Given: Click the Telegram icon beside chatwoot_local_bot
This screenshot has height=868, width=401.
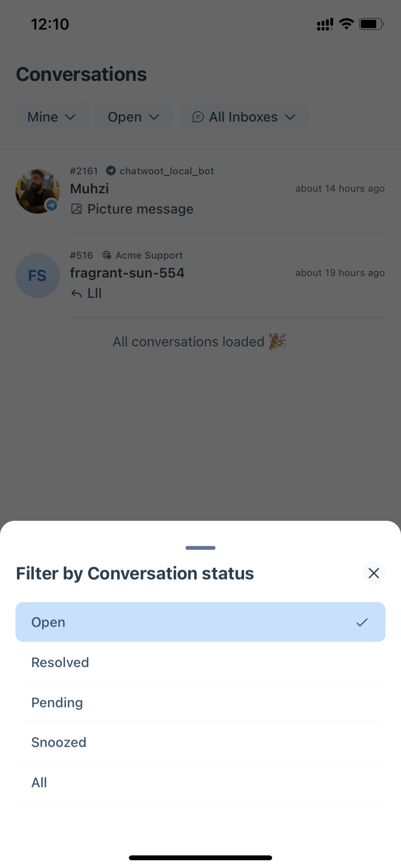Looking at the screenshot, I should [110, 171].
